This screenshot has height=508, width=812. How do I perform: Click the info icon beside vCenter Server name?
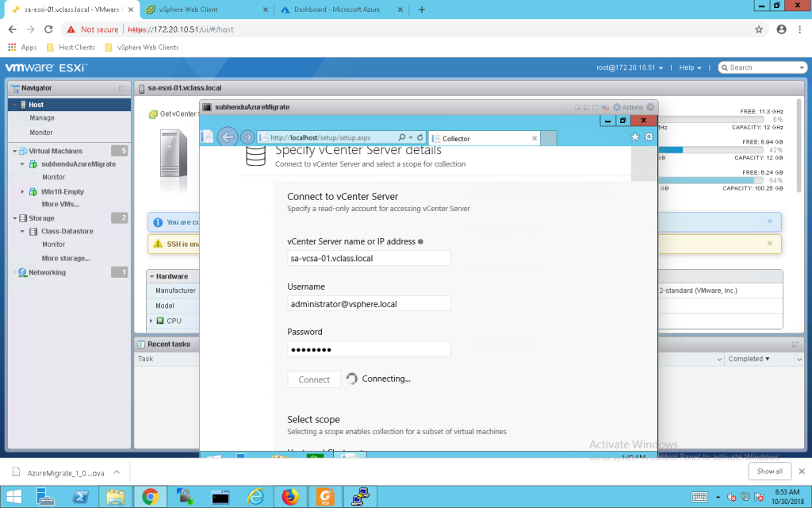tap(420, 241)
